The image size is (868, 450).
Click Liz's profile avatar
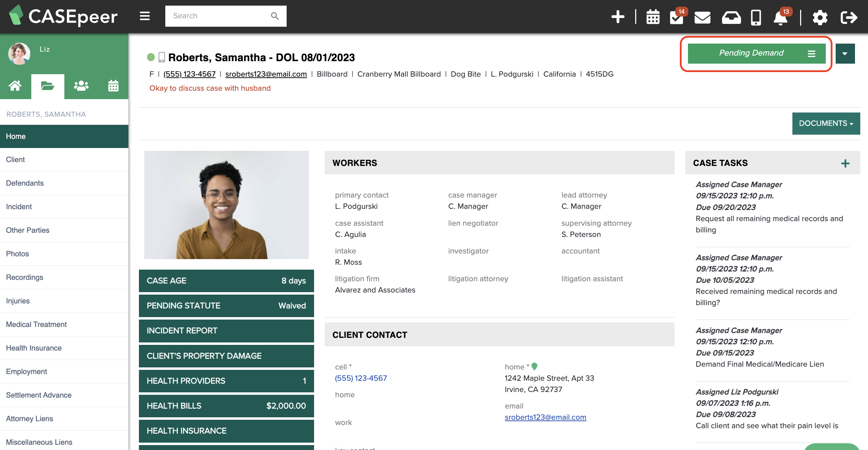(19, 53)
